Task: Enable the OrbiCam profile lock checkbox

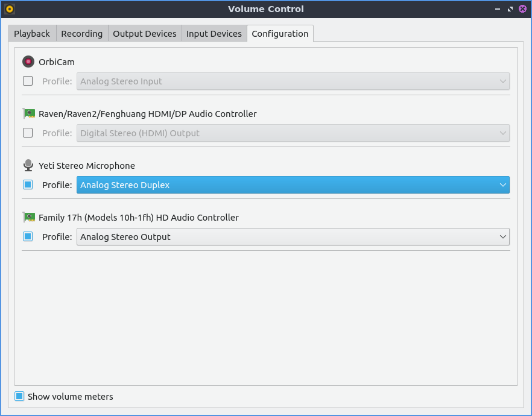Action: [28, 81]
